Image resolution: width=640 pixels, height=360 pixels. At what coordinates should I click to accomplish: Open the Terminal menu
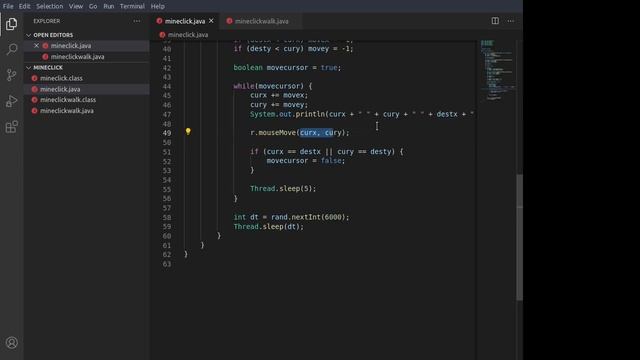[x=132, y=6]
